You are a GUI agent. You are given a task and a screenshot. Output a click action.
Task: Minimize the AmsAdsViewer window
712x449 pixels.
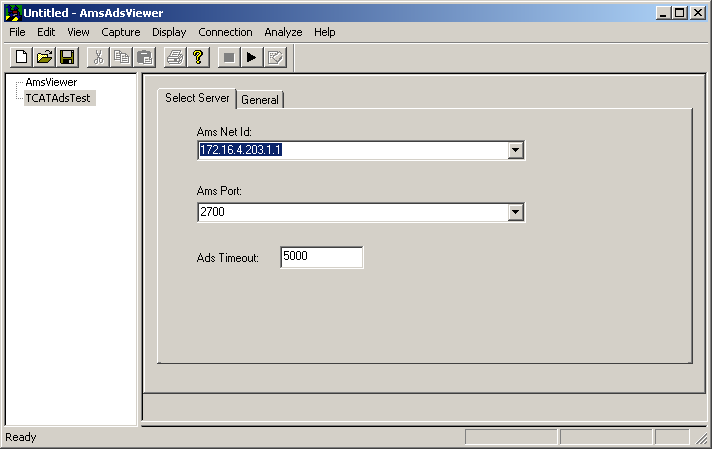(663, 13)
